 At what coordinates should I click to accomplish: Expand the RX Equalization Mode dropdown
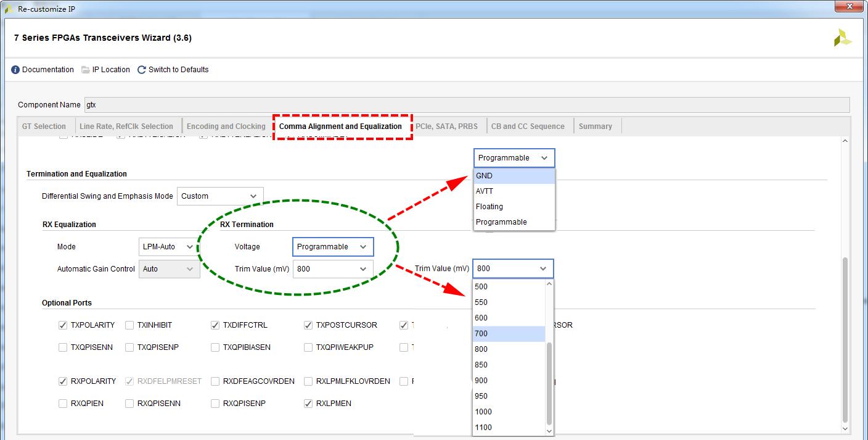168,247
